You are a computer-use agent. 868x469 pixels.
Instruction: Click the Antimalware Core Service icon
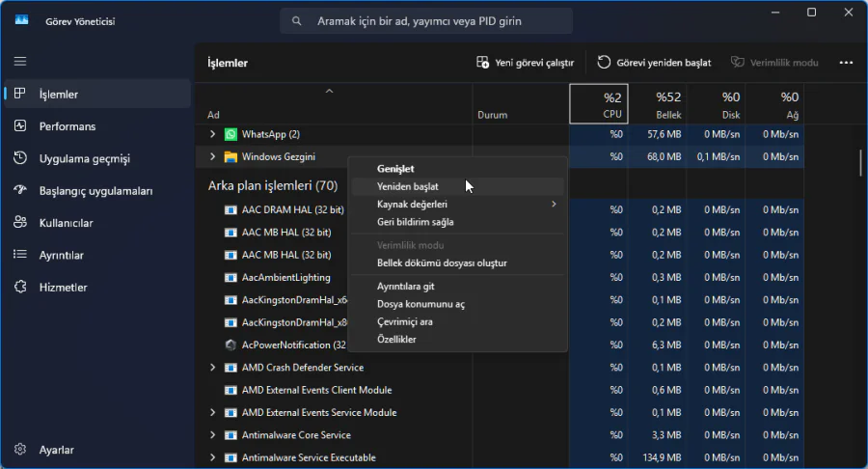(231, 435)
